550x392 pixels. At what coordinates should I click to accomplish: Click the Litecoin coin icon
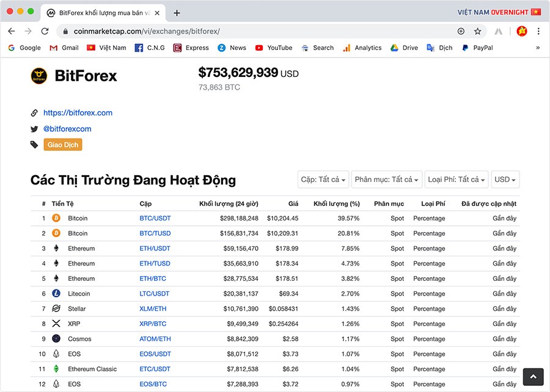[x=56, y=293]
